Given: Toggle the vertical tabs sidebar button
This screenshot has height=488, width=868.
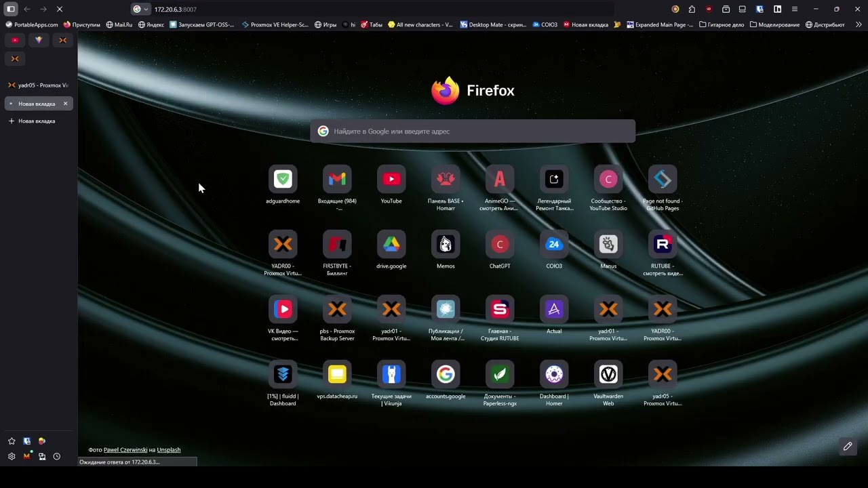Looking at the screenshot, I should pos(11,9).
